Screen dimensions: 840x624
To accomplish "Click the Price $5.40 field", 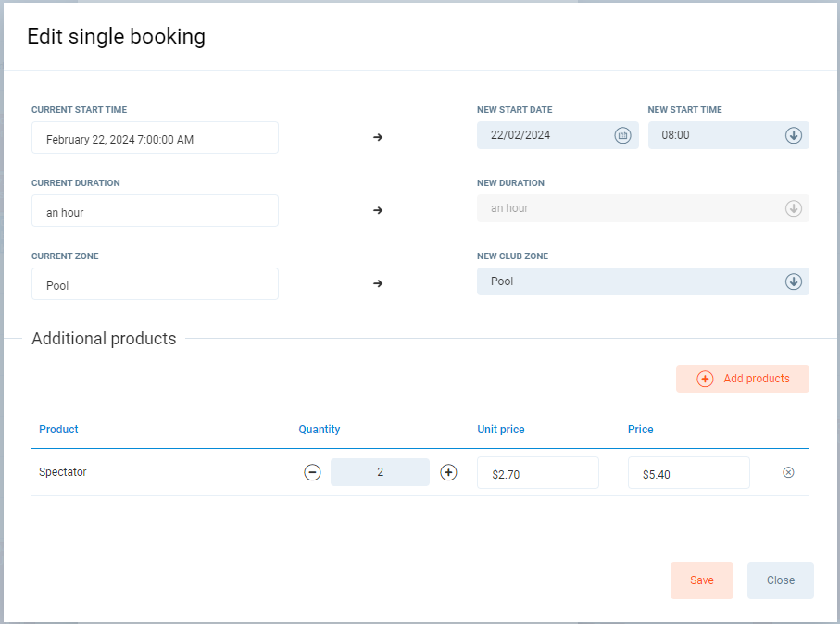I will [x=688, y=473].
